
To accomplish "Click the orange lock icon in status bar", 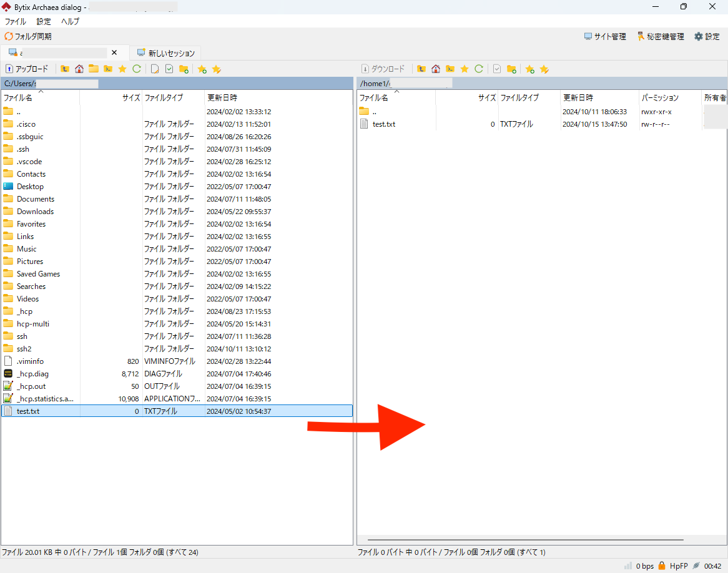I will (x=662, y=566).
